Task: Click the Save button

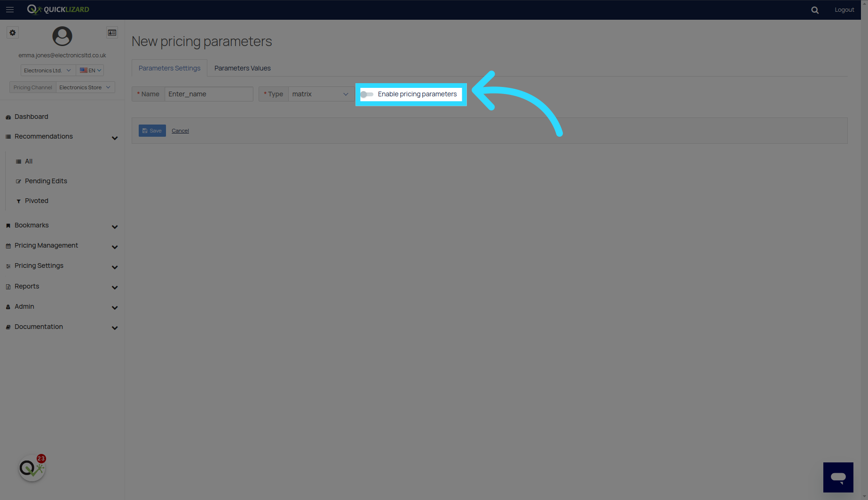Action: pos(152,131)
